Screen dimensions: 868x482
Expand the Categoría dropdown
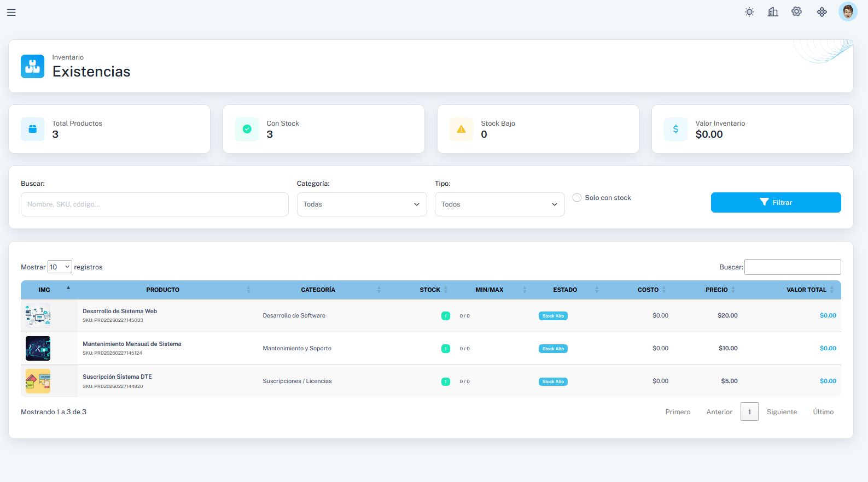[362, 204]
